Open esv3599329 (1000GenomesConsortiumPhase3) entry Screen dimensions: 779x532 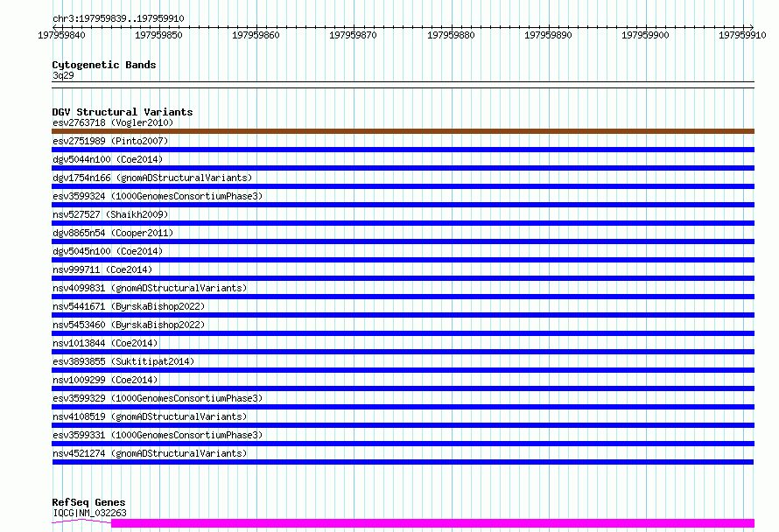click(x=158, y=398)
